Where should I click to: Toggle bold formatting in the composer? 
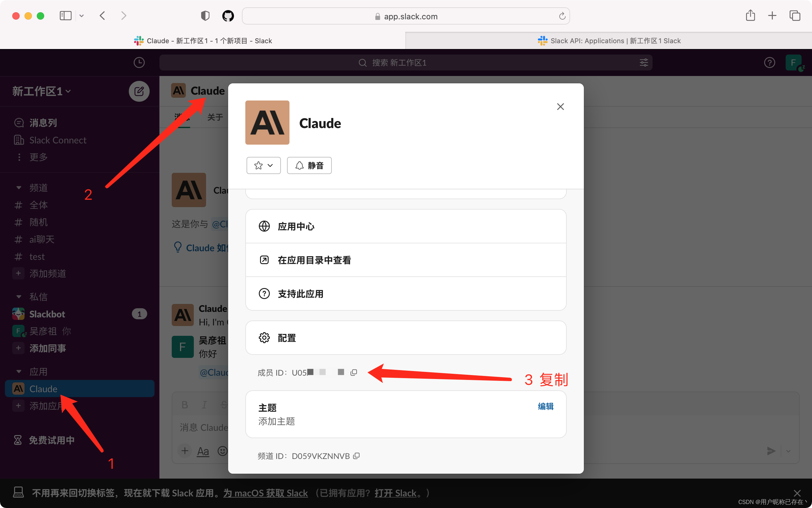(x=184, y=404)
